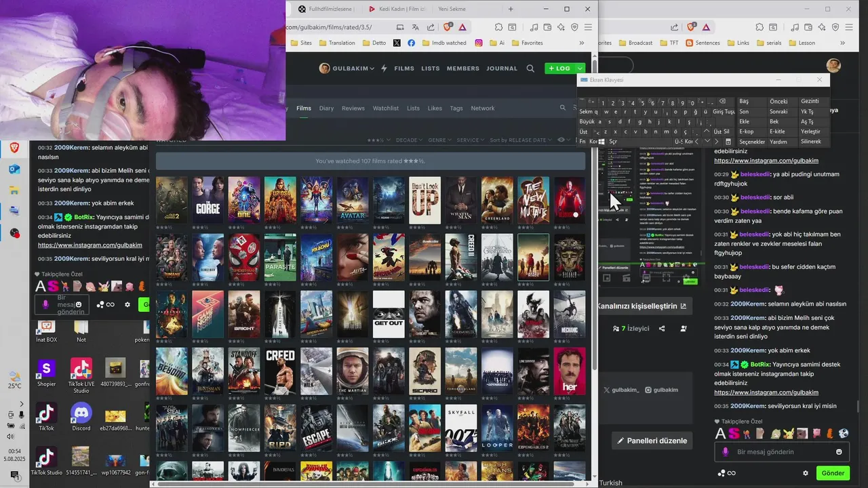The height and width of the screenshot is (488, 868).
Task: Open the Skyfall 007 poster
Action: [461, 428]
